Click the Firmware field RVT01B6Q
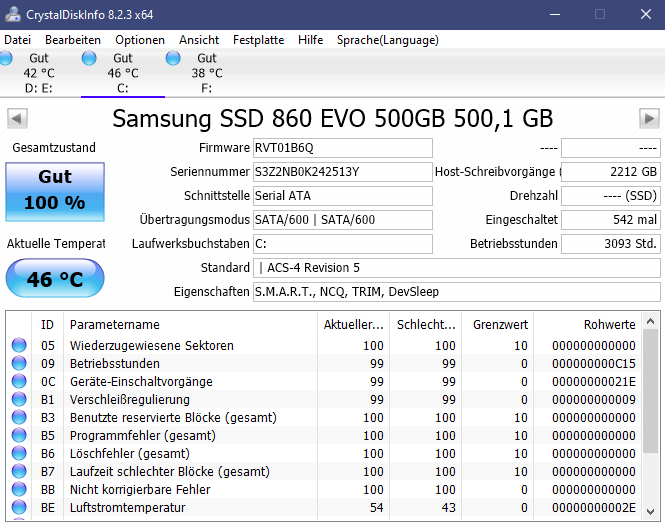The width and height of the screenshot is (665, 528). [343, 148]
